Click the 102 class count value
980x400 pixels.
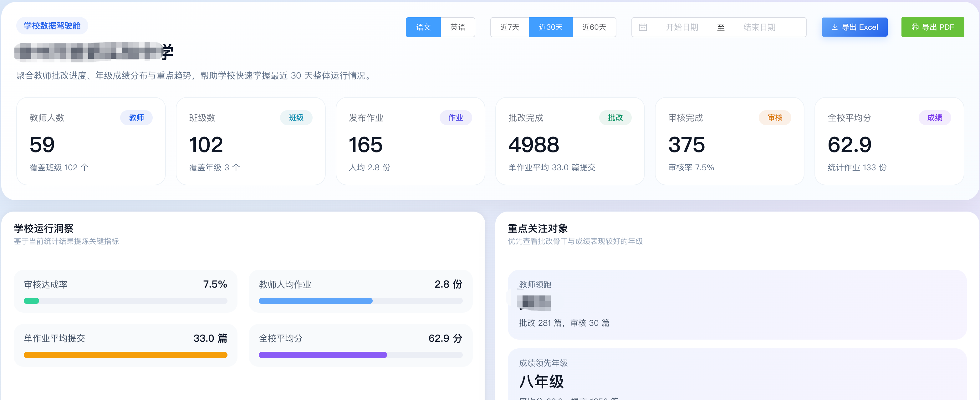tap(206, 145)
